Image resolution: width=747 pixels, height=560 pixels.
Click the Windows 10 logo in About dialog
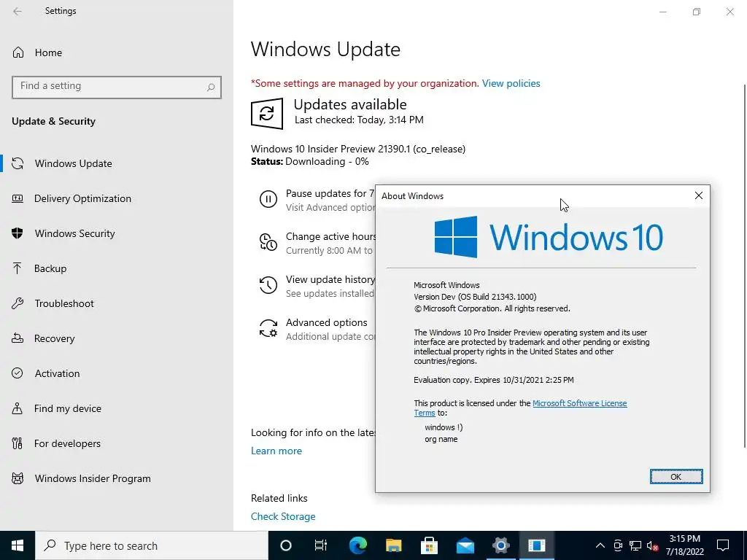click(x=549, y=237)
